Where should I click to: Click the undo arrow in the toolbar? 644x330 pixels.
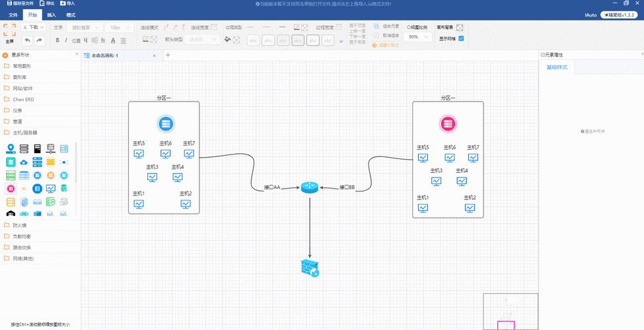(x=27, y=40)
